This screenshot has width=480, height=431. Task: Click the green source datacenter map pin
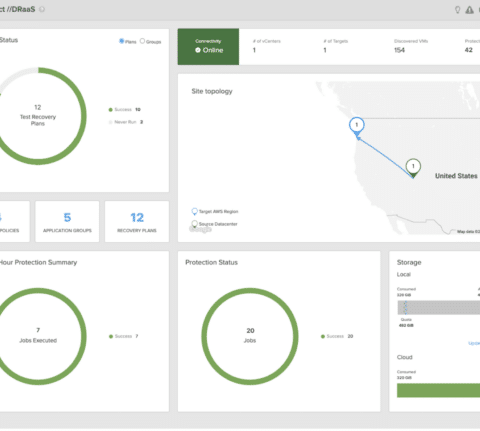tap(413, 168)
